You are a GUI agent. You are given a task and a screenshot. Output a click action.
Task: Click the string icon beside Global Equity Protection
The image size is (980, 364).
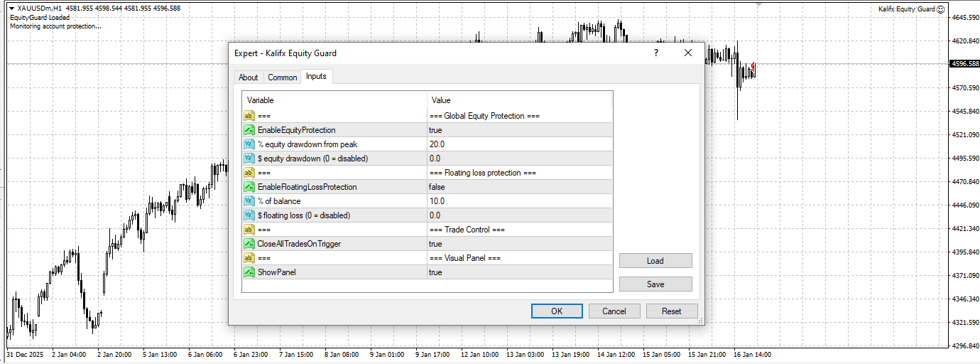(x=249, y=116)
